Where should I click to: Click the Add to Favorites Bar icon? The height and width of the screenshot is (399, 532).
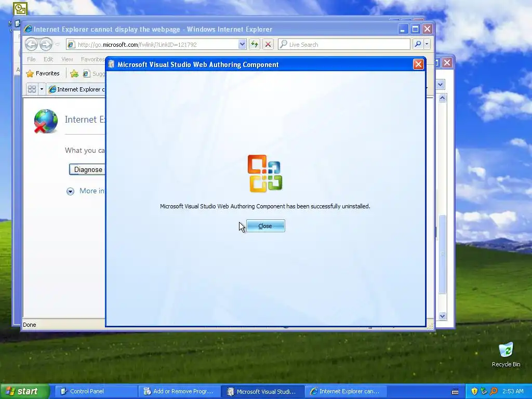point(74,73)
